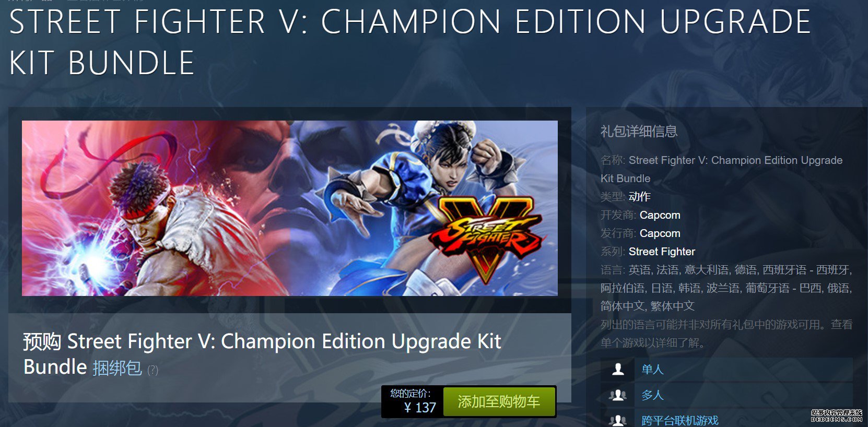Screen dimensions: 868x427
Task: Open the Capcom publisher link
Action: [x=660, y=233]
